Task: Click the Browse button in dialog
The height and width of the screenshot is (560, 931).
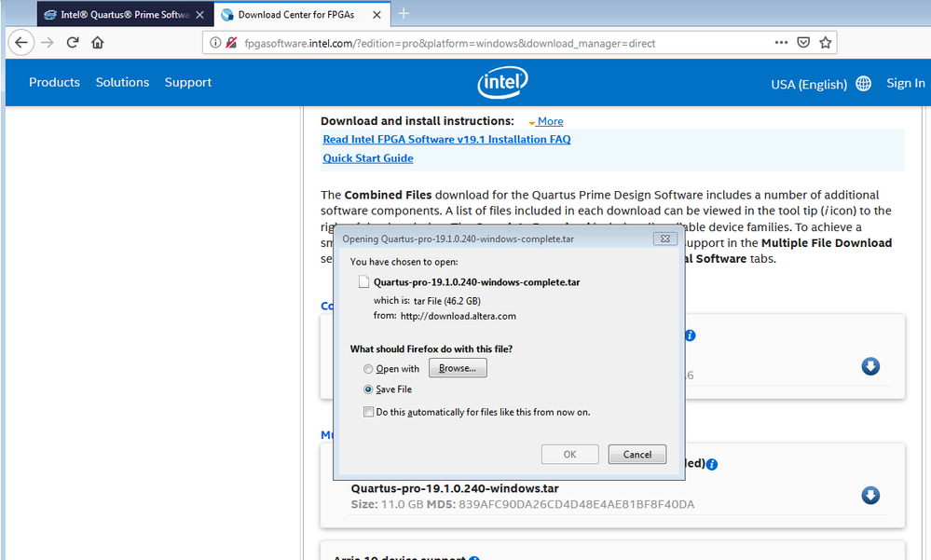Action: 458,368
